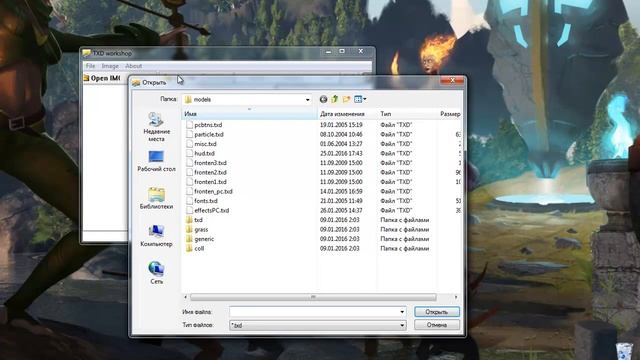
Task: Select file misc.txd
Action: [205, 144]
